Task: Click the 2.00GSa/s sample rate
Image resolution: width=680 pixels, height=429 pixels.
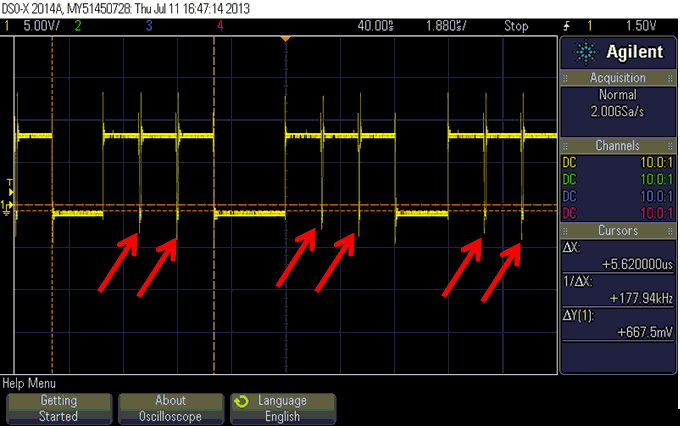Action: click(618, 112)
